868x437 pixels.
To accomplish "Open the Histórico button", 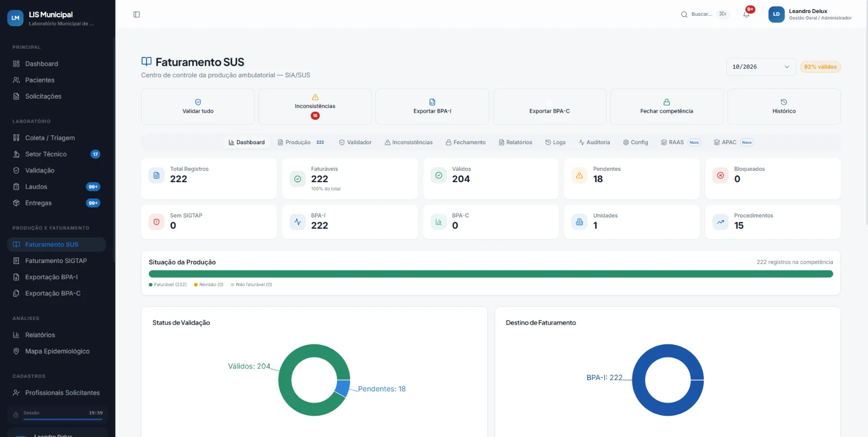I will pyautogui.click(x=784, y=107).
